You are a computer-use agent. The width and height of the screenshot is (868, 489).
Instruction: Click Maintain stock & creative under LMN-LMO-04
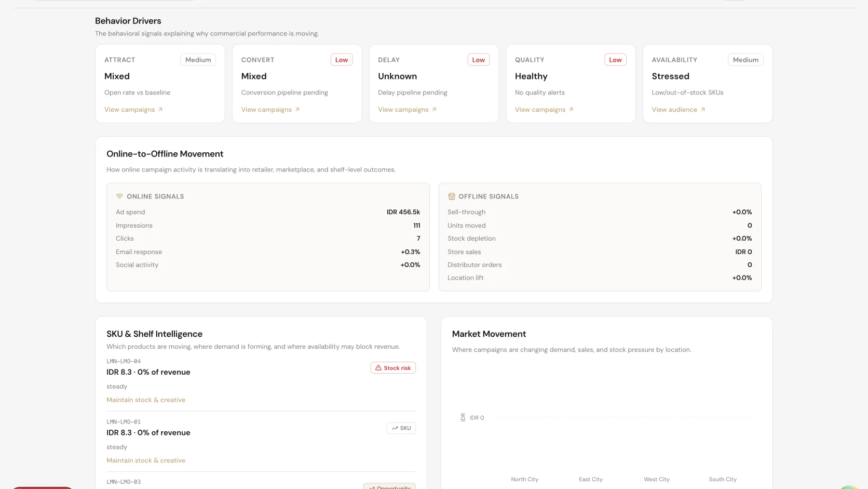click(x=146, y=400)
